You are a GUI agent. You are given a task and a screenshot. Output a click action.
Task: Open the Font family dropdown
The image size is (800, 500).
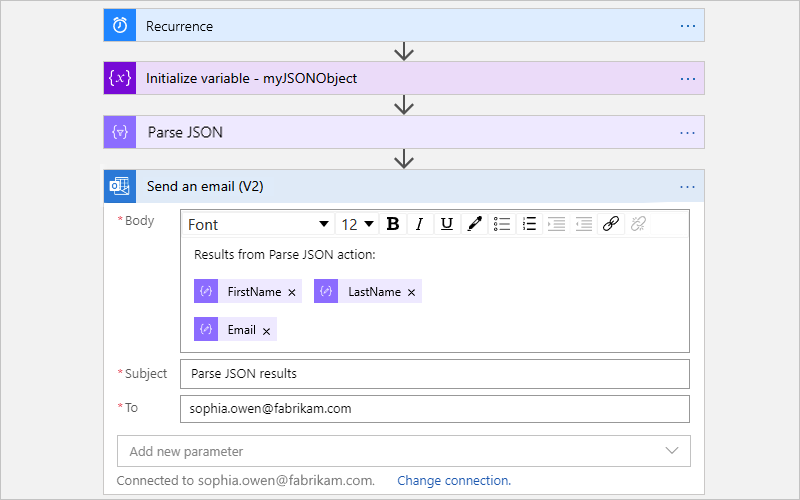click(258, 224)
